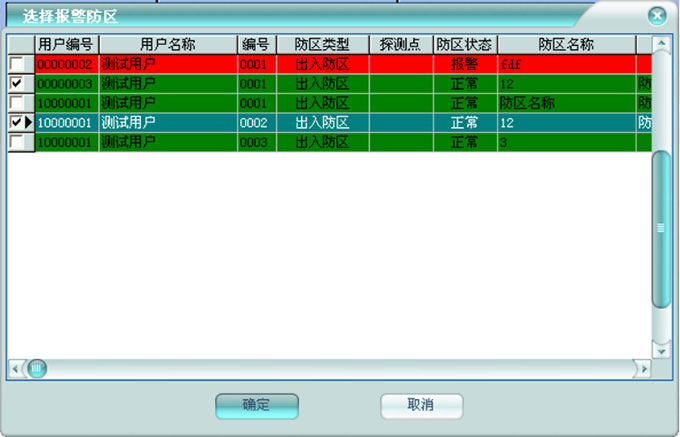Click the 防区名称 column header
The image size is (680, 437).
pyautogui.click(x=566, y=45)
